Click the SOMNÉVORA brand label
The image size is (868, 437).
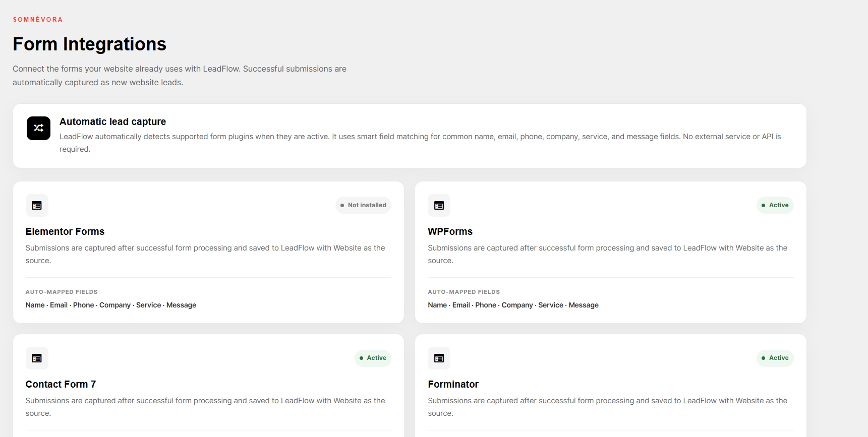point(38,20)
